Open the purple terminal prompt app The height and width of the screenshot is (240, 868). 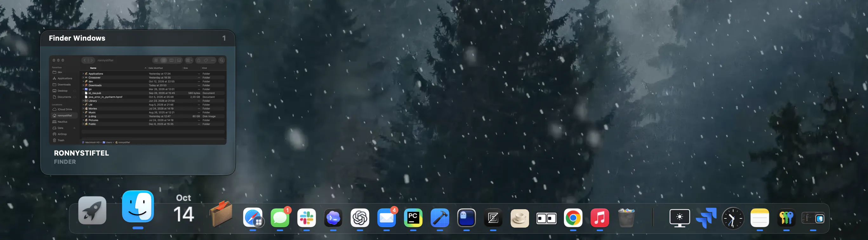[333, 218]
